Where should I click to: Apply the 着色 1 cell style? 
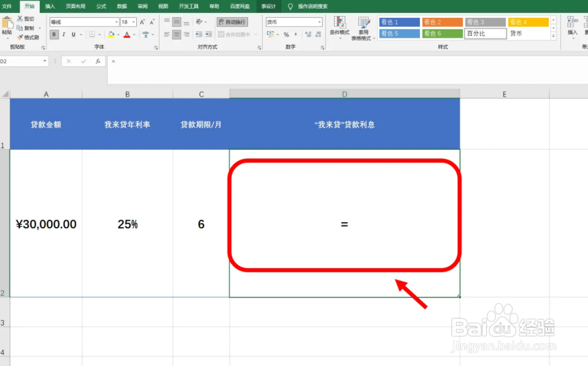coord(399,22)
